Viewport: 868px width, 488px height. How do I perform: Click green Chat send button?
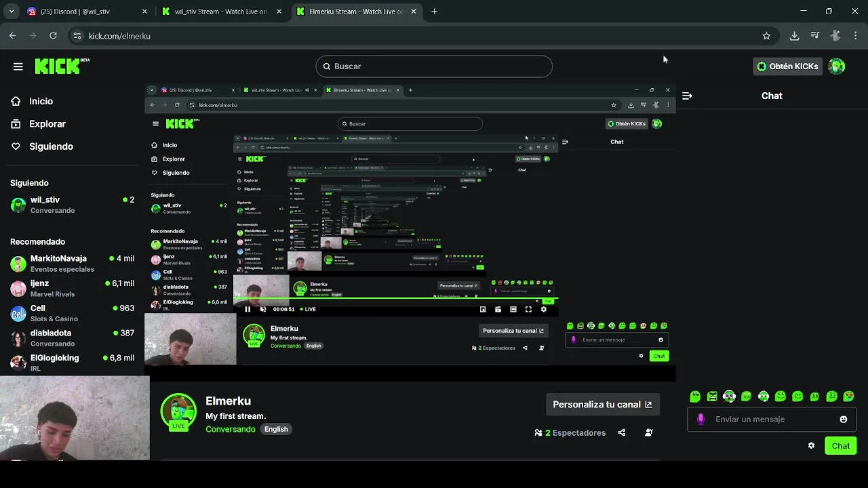coord(841,445)
